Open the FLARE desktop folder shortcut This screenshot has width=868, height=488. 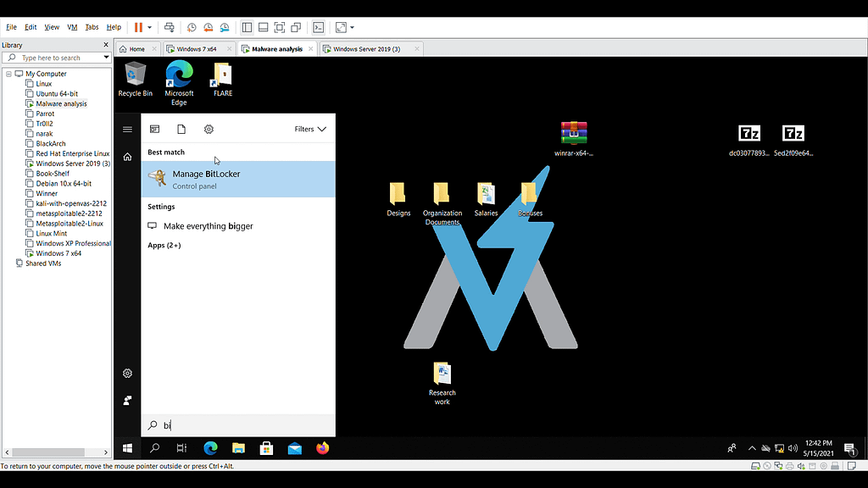click(223, 79)
